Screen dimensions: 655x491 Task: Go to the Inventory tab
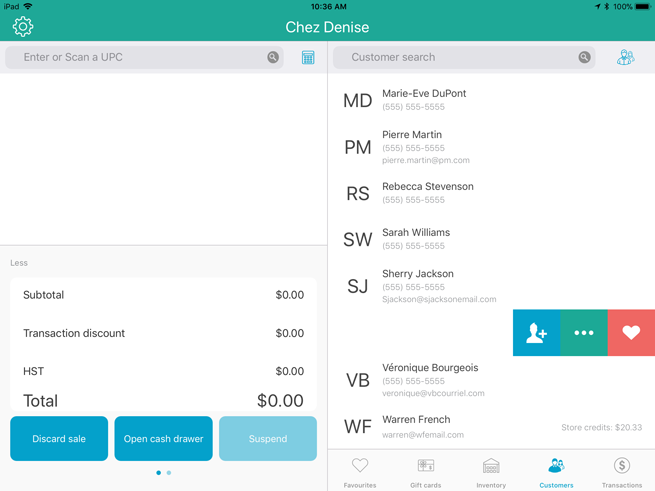[491, 472]
